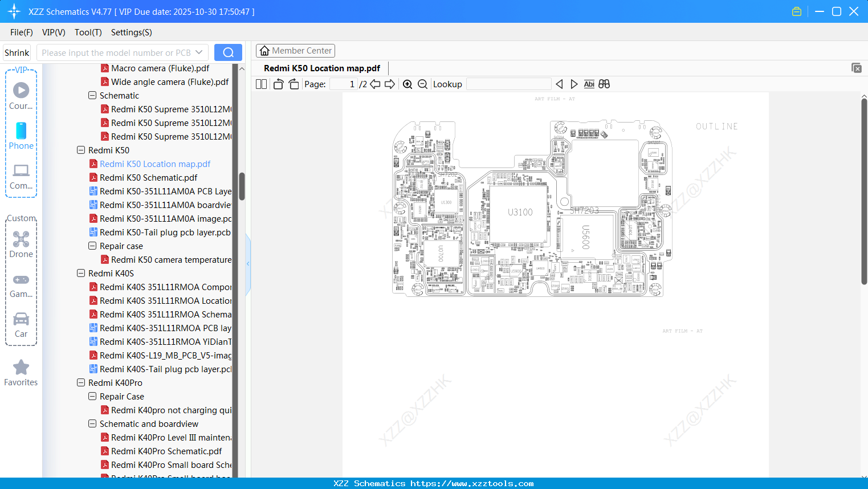Screen dimensions: 868x489
Task: Open the Tool menu
Action: coord(88,32)
